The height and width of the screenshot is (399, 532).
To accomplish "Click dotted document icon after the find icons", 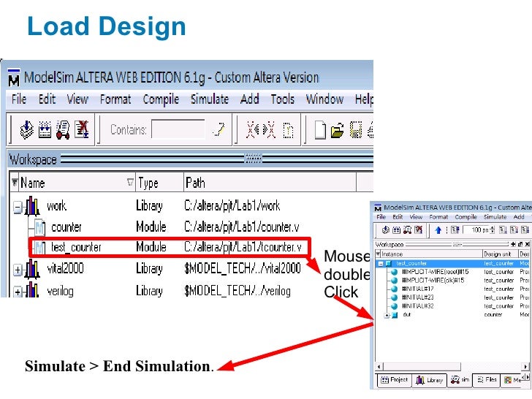I will click(288, 130).
